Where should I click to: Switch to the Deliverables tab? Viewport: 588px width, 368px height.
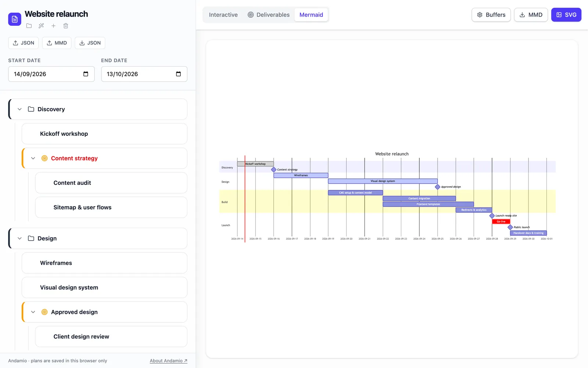coord(269,15)
